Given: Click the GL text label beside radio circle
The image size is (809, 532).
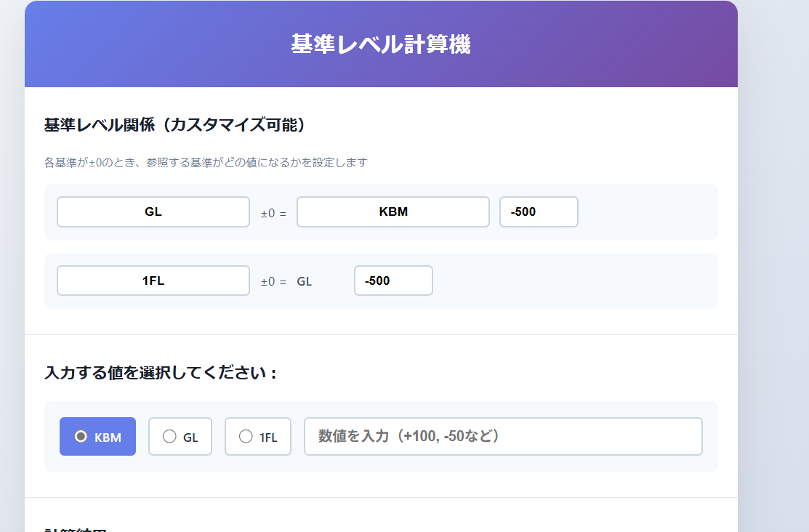Looking at the screenshot, I should point(190,438).
